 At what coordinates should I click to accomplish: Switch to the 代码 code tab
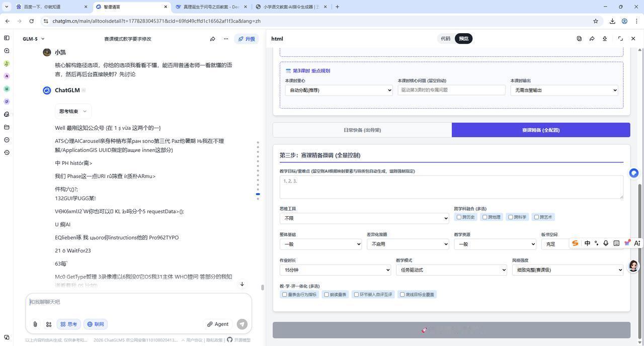(x=446, y=39)
